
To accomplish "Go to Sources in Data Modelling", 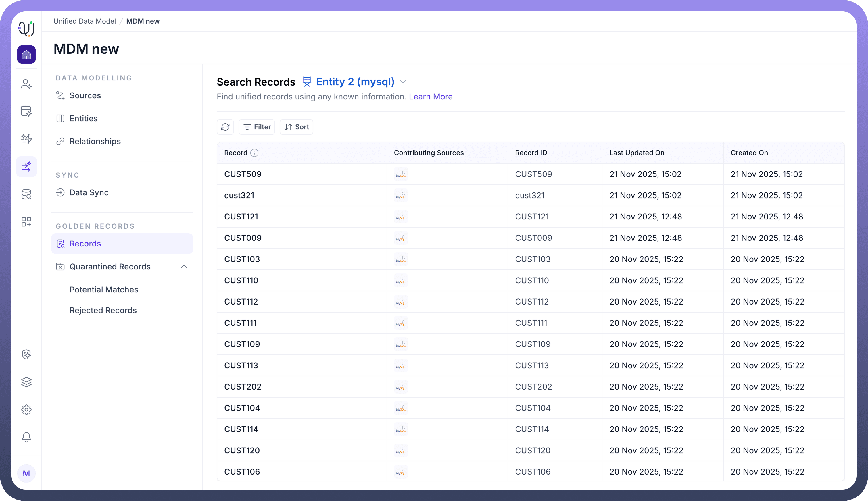I will [85, 95].
